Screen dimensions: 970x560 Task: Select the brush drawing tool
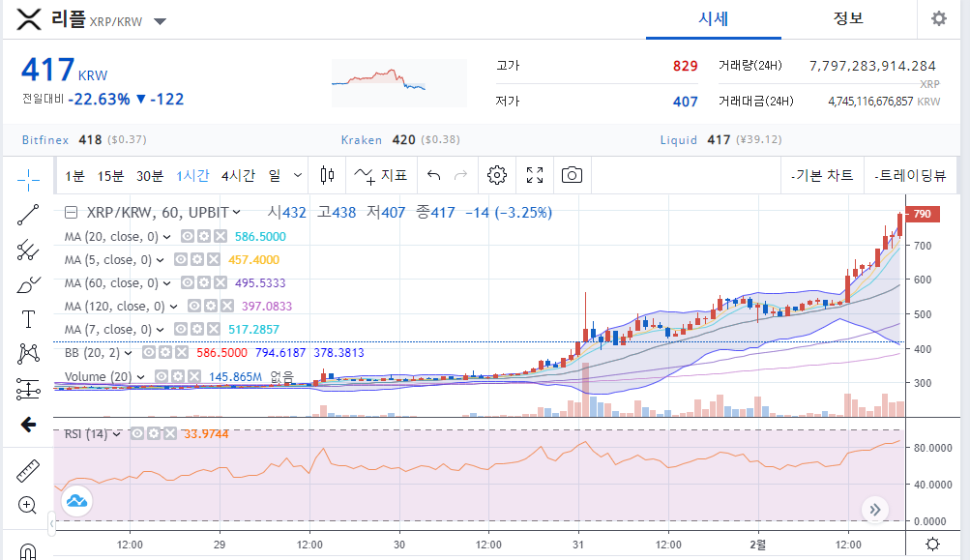coord(28,284)
